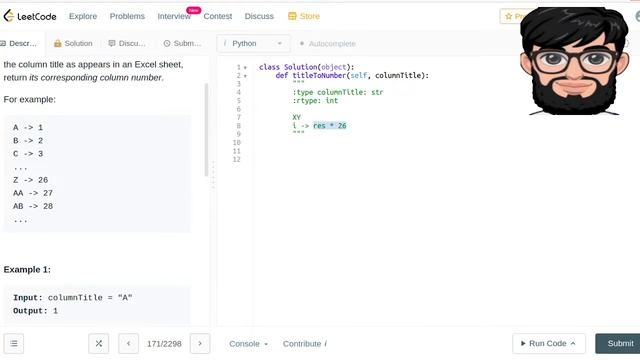Toggle the Autocomplete option
This screenshot has height=360, width=640.
click(328, 43)
